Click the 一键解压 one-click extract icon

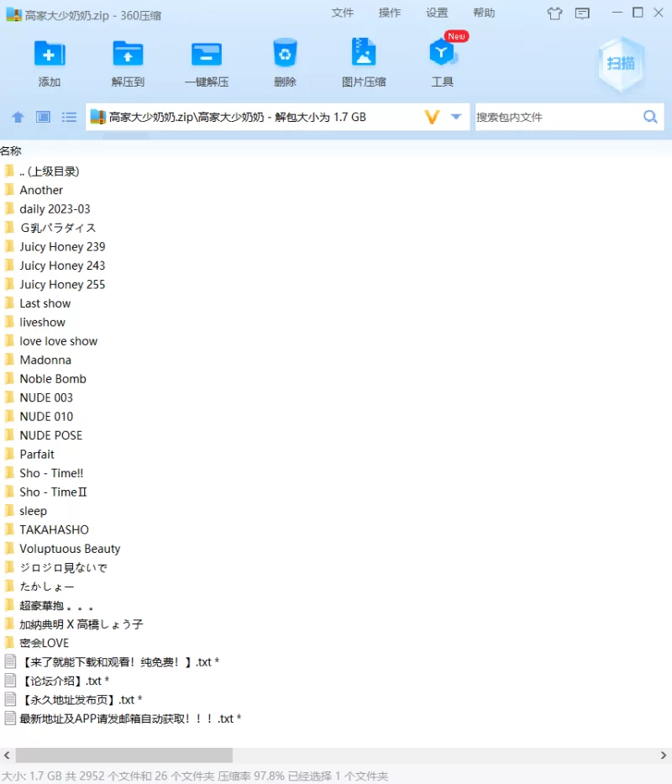pos(207,54)
